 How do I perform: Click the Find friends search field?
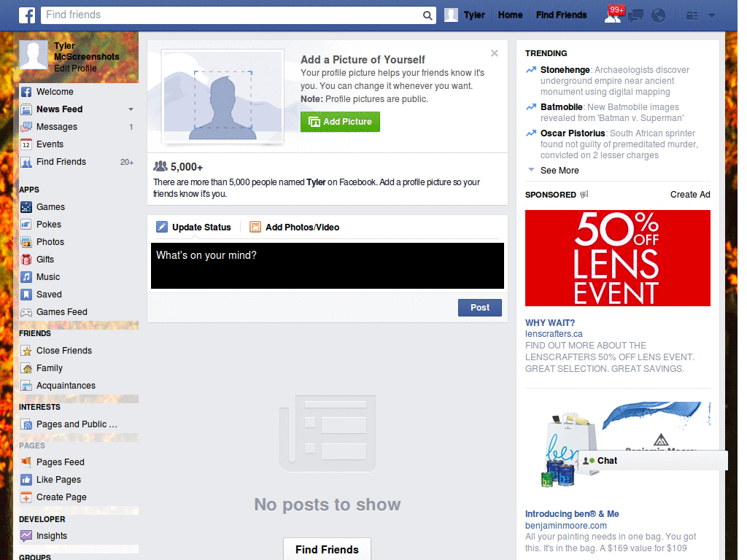(232, 15)
